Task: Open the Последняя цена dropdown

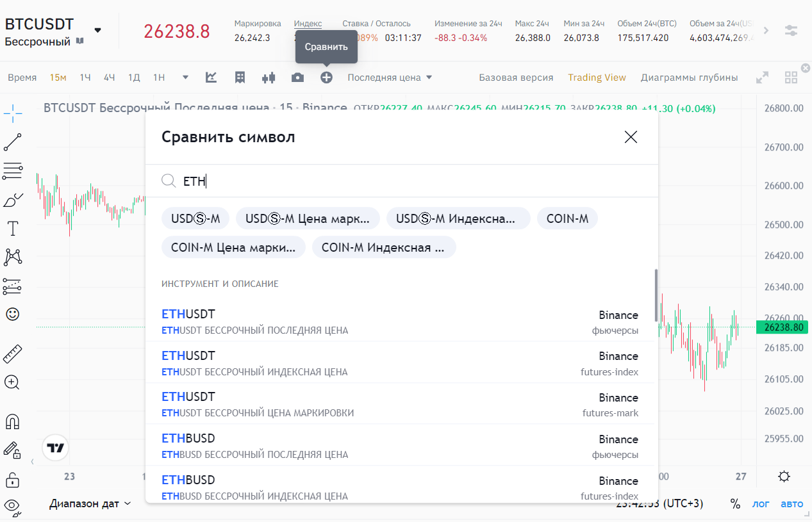Action: (390, 77)
